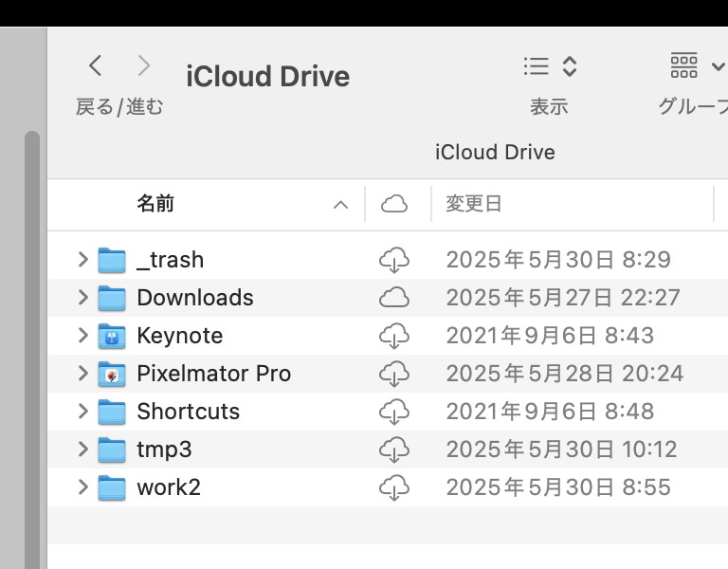Click the sidebar vertical scrollbar
728x569 pixels.
tap(32, 350)
